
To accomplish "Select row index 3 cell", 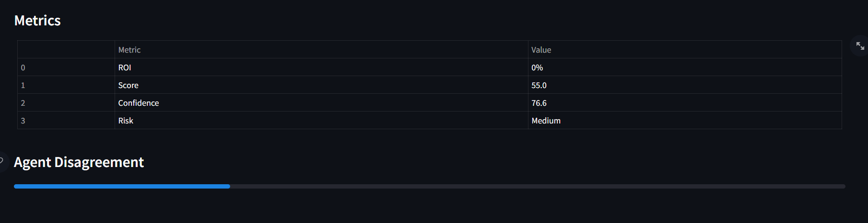I will point(66,121).
